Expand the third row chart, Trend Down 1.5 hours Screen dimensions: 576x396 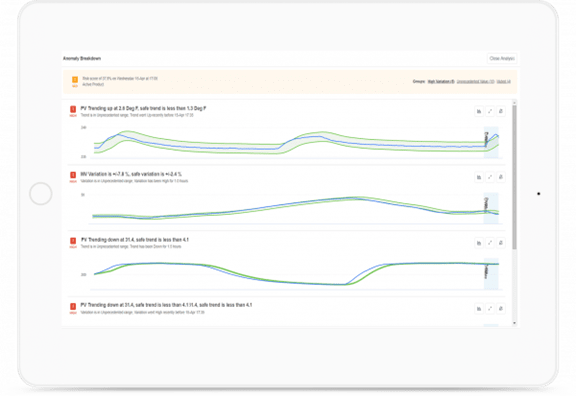(490, 243)
